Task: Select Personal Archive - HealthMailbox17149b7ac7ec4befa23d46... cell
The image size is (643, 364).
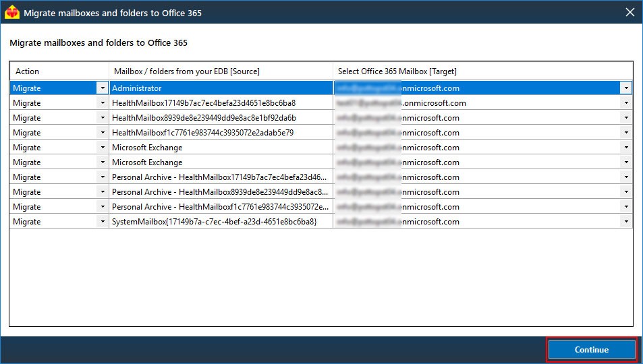Action: tap(221, 177)
